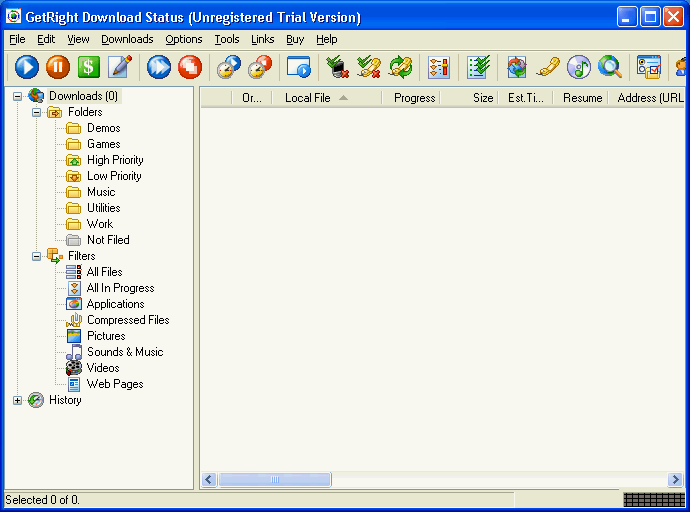Click the phone with checkmarks hang-up icon

point(369,67)
